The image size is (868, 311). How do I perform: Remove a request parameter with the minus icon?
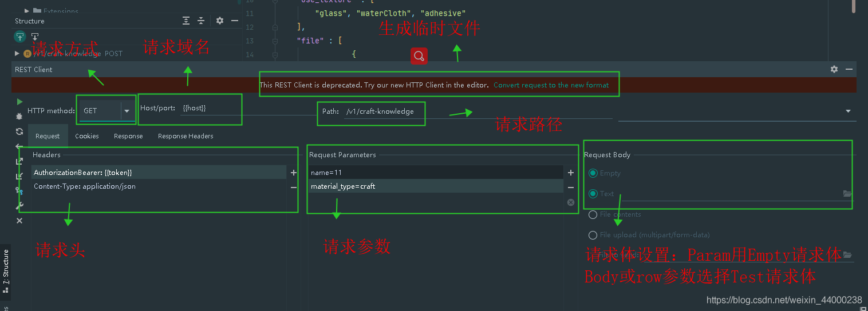(x=570, y=187)
